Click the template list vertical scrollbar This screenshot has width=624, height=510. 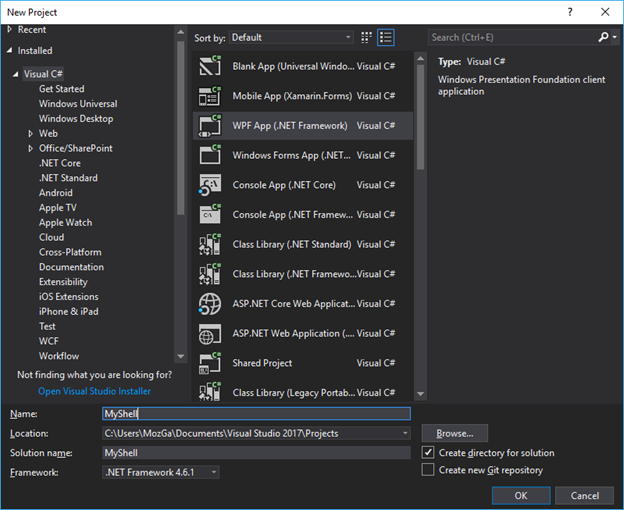420,226
